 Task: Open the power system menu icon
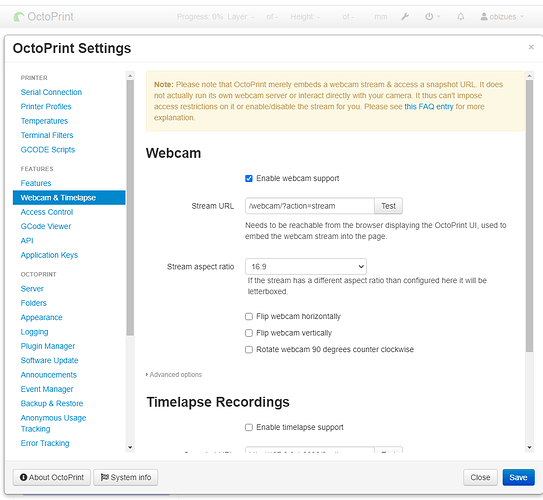coord(432,16)
